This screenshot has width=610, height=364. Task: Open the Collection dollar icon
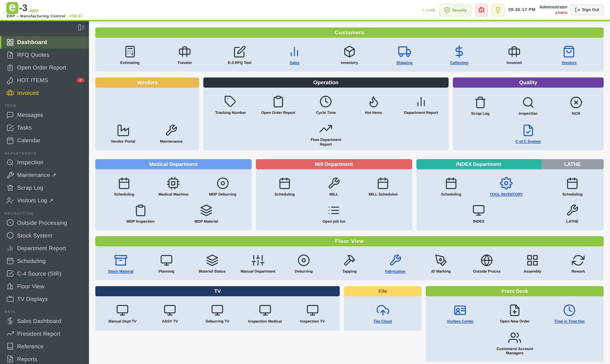[x=459, y=52]
